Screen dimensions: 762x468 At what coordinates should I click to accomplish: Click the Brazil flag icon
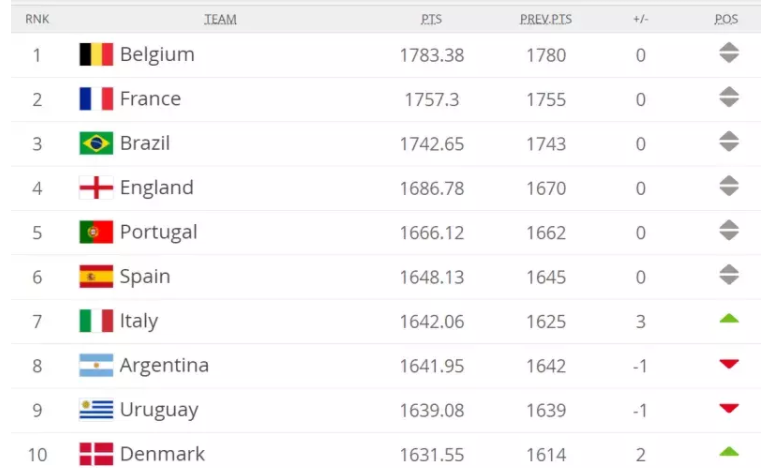coord(96,143)
